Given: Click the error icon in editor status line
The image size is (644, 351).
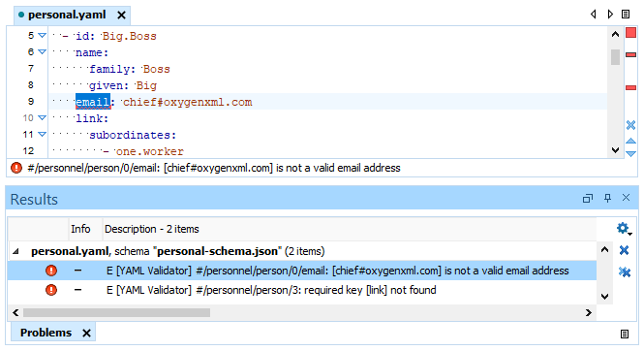Looking at the screenshot, I should coord(16,168).
